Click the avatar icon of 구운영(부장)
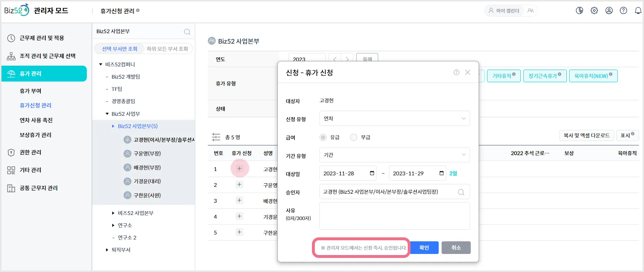Image resolution: width=644 pixels, height=272 pixels. [x=128, y=154]
